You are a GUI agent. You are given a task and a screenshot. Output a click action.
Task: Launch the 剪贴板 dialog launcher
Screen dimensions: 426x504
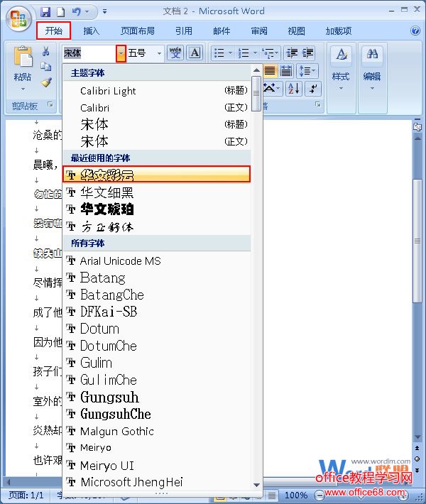pyautogui.click(x=50, y=104)
